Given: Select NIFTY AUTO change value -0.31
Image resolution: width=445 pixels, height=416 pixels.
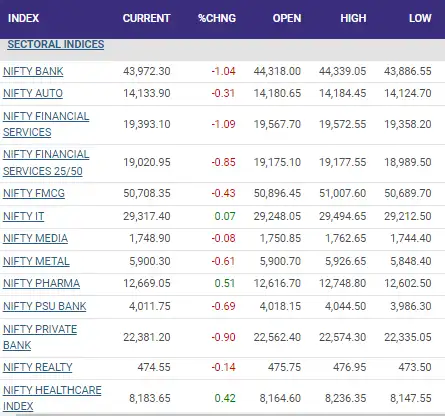Looking at the screenshot, I should point(223,93).
